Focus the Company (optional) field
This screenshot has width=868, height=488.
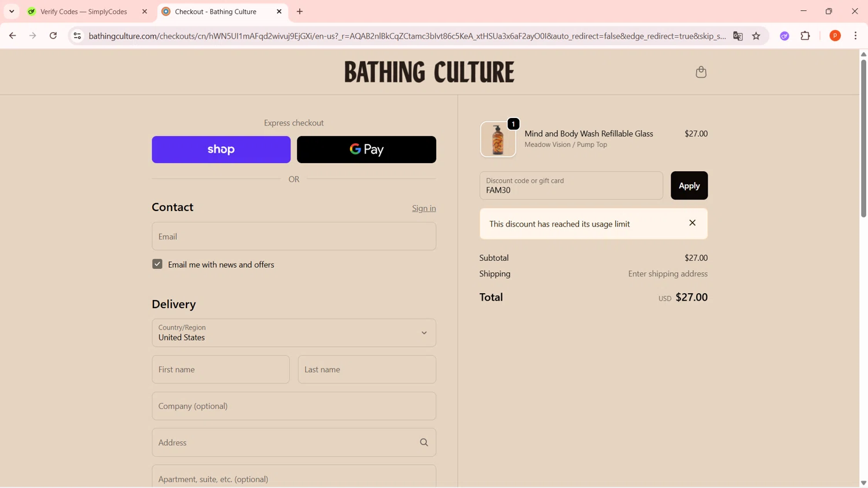294,406
